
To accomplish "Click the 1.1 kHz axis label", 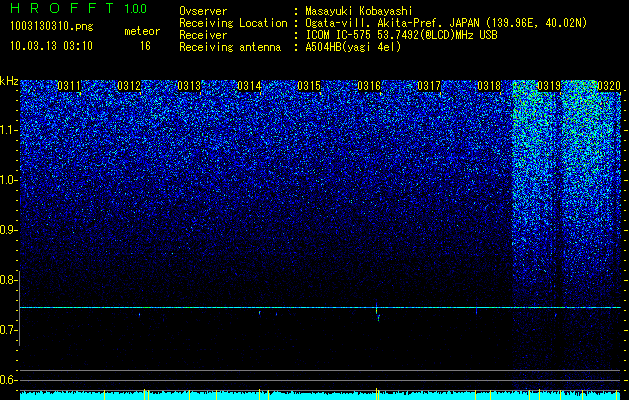I will pos(9,130).
